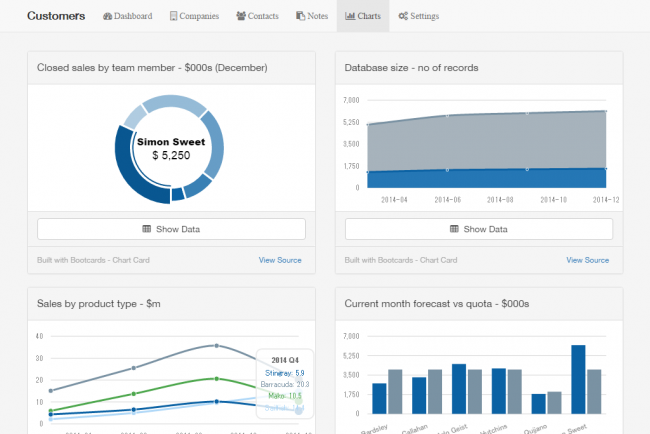Screen dimensions: 650x434
Task: Click the Charts bar-chart icon
Action: 350,16
